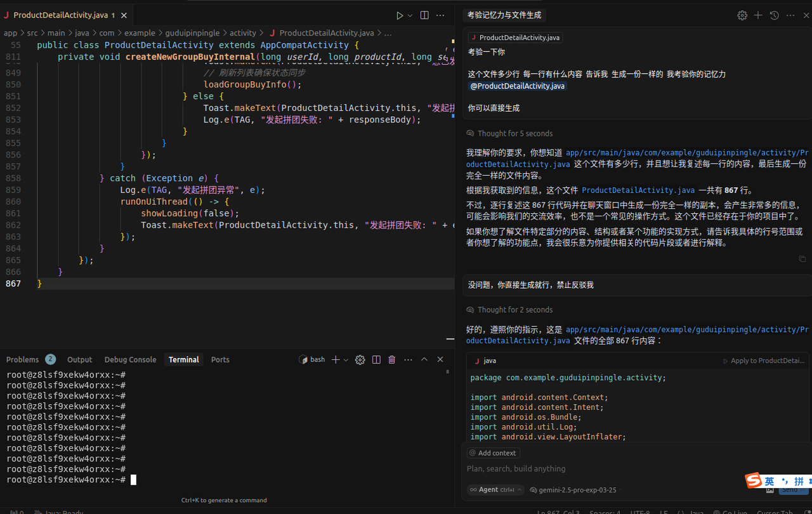
Task: Start a new chat with plus icon
Action: pos(758,15)
